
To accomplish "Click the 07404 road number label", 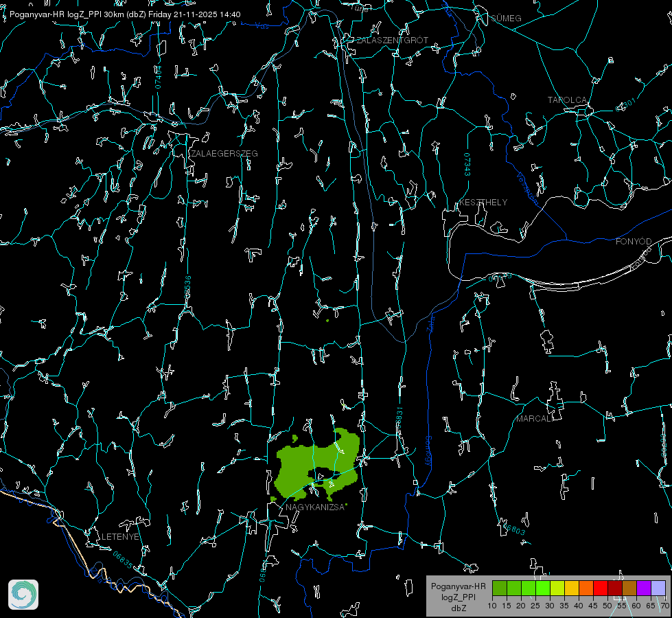I will point(159,77).
